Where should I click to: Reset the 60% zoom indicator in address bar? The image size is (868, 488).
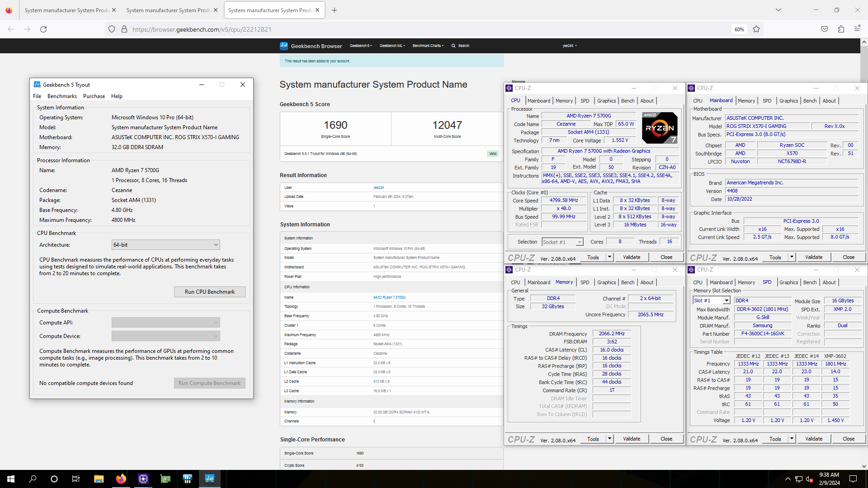[x=739, y=29]
